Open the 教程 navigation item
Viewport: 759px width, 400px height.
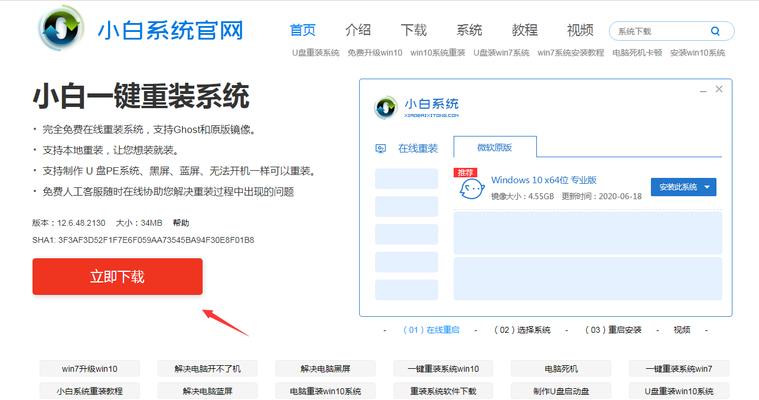pyautogui.click(x=525, y=30)
